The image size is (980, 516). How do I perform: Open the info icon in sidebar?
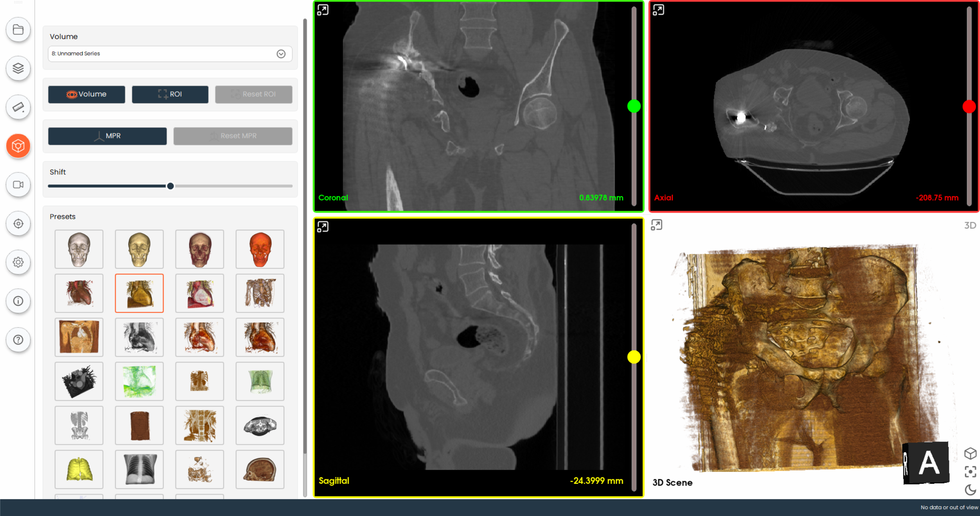point(18,301)
